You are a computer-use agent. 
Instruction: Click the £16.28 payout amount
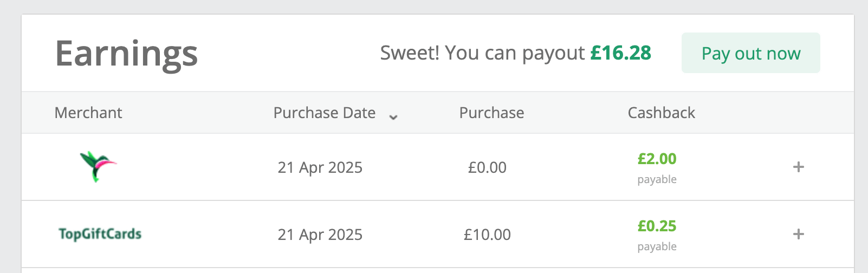click(x=621, y=53)
